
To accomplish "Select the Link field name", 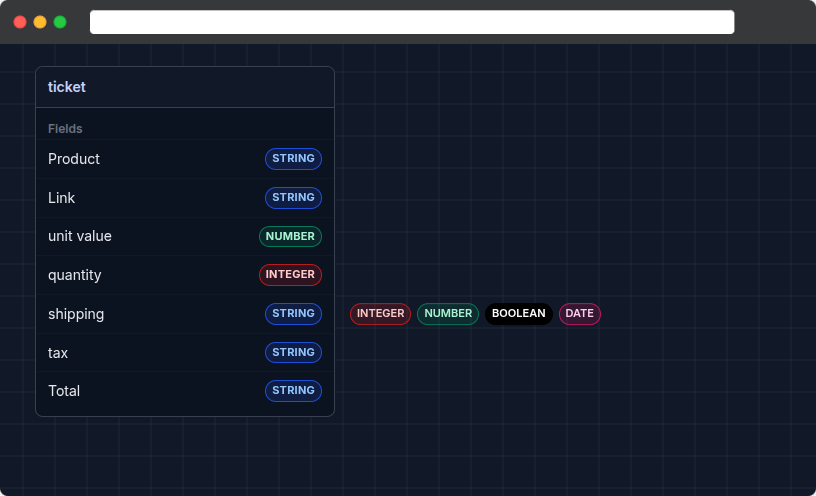I will [61, 198].
